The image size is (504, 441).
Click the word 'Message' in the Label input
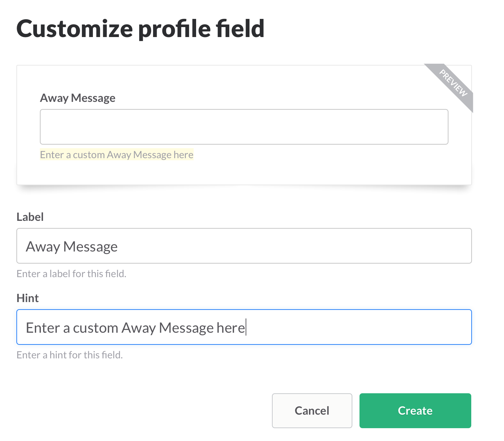pos(90,247)
